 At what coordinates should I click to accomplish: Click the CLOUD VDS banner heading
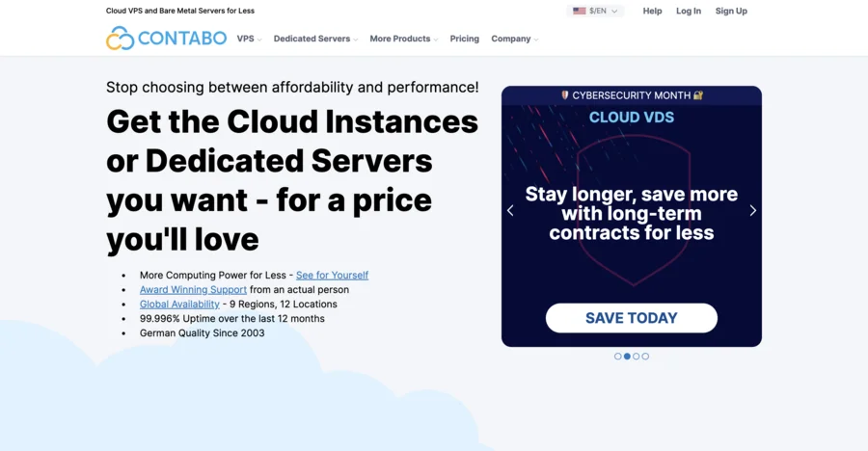tap(632, 118)
